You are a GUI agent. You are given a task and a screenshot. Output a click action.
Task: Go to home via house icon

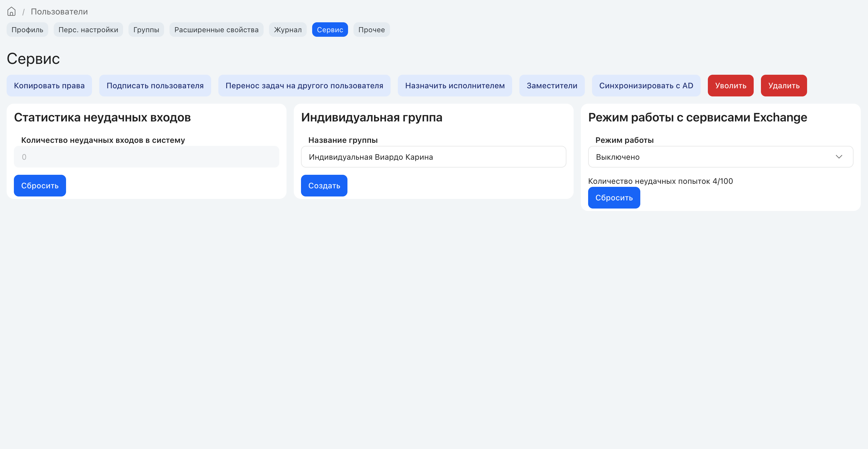[x=11, y=11]
